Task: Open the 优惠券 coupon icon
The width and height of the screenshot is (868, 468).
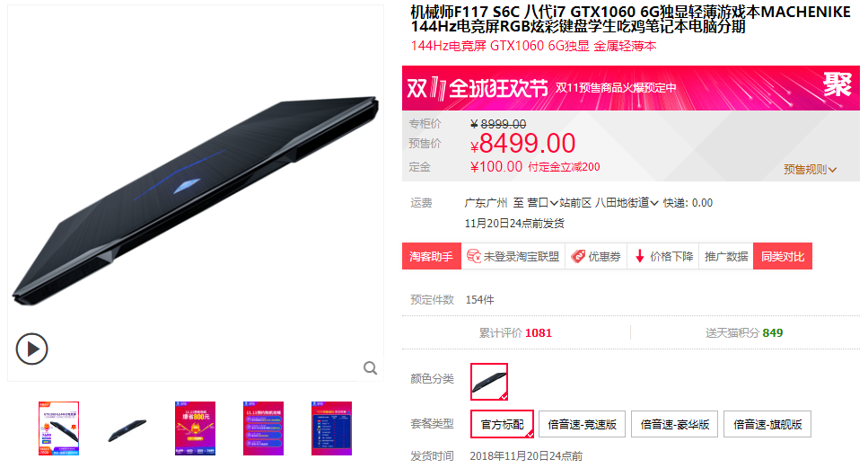Action: pos(578,256)
